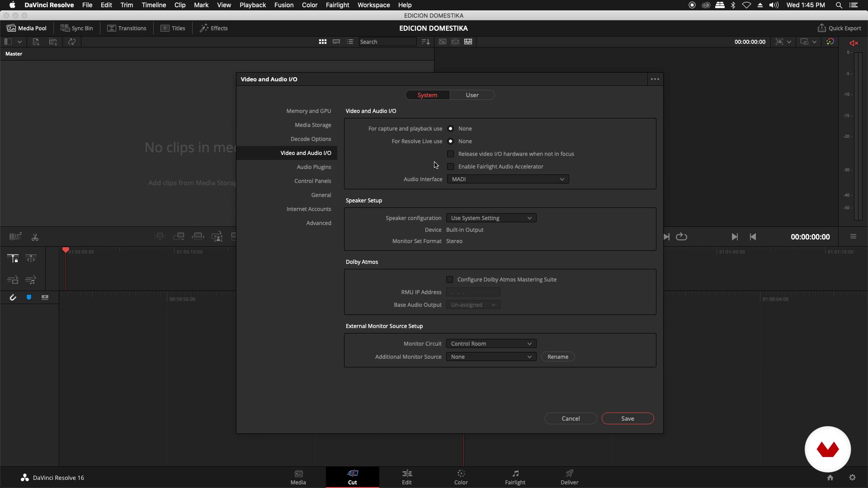Jump to next clip button
The width and height of the screenshot is (868, 488).
tap(735, 237)
